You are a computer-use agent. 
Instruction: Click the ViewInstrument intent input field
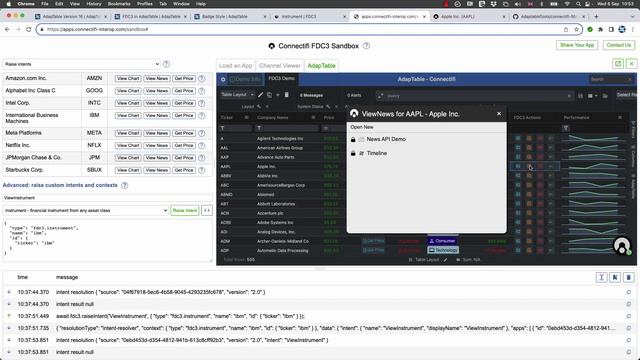click(107, 198)
